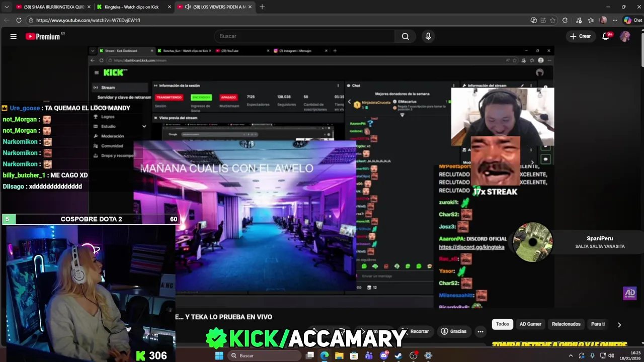Open the Settings gear app on taskbar

(428, 355)
